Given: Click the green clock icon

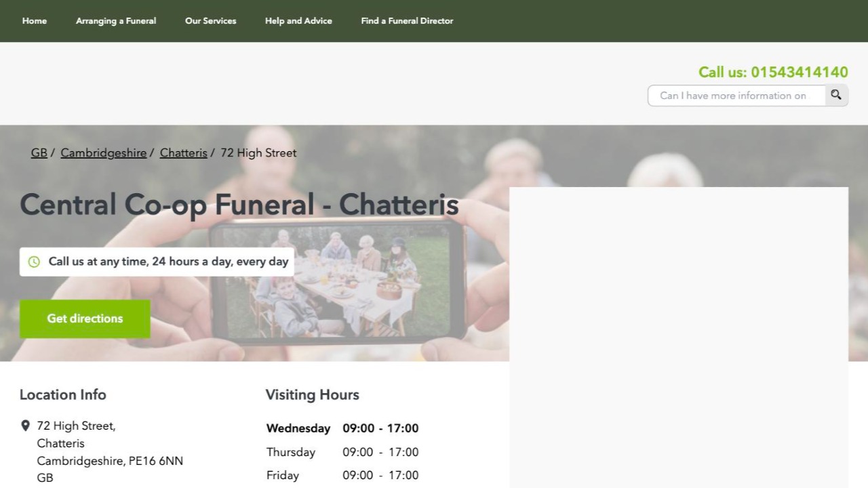Looking at the screenshot, I should [x=34, y=262].
